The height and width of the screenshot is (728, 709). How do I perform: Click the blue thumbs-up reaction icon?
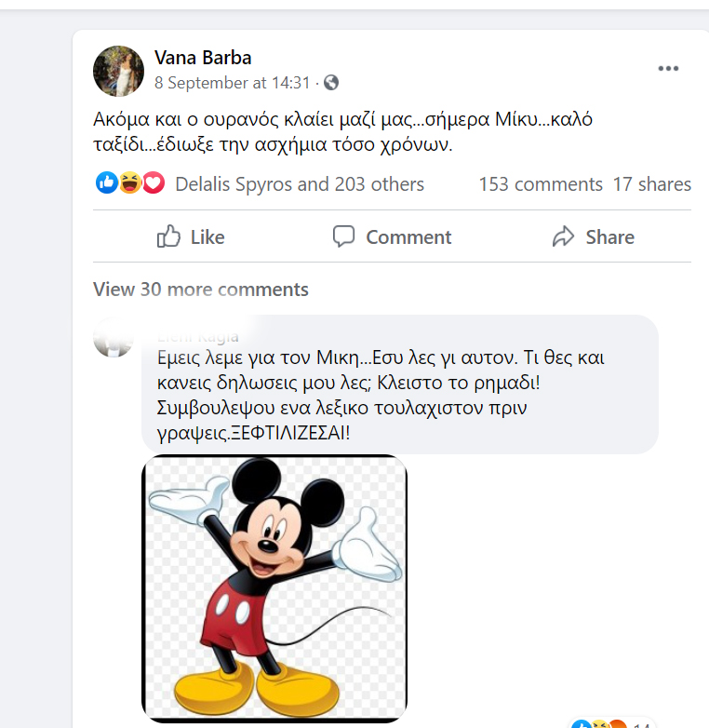[107, 183]
